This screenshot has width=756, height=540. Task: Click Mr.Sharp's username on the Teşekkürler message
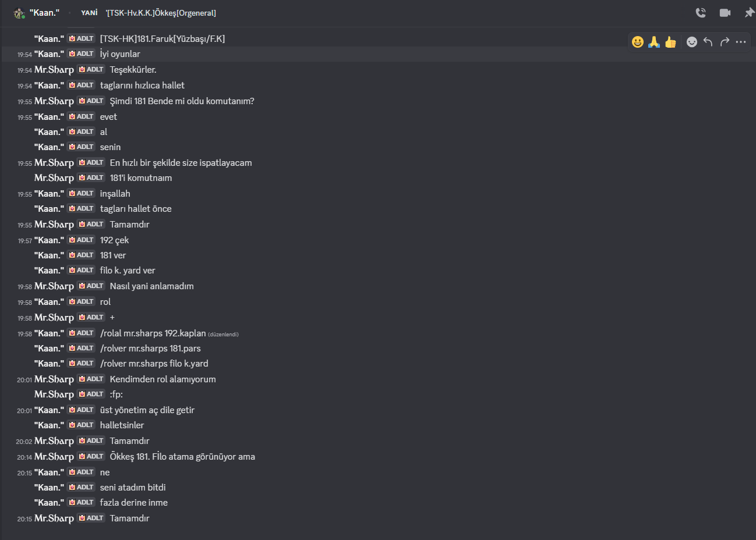(x=54, y=70)
